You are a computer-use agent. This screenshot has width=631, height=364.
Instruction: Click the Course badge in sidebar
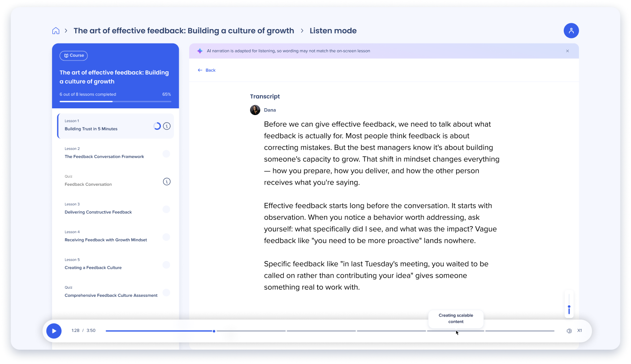(x=73, y=56)
